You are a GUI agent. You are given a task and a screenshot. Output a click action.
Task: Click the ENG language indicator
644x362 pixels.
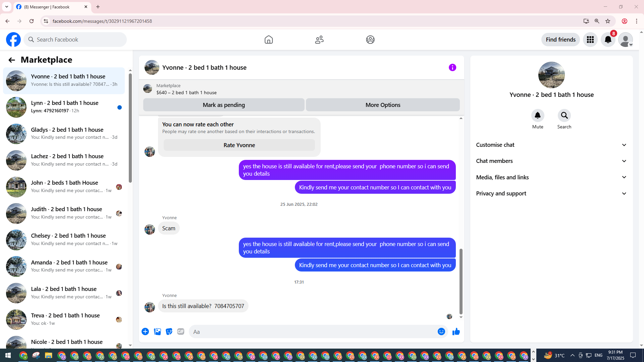pyautogui.click(x=598, y=355)
